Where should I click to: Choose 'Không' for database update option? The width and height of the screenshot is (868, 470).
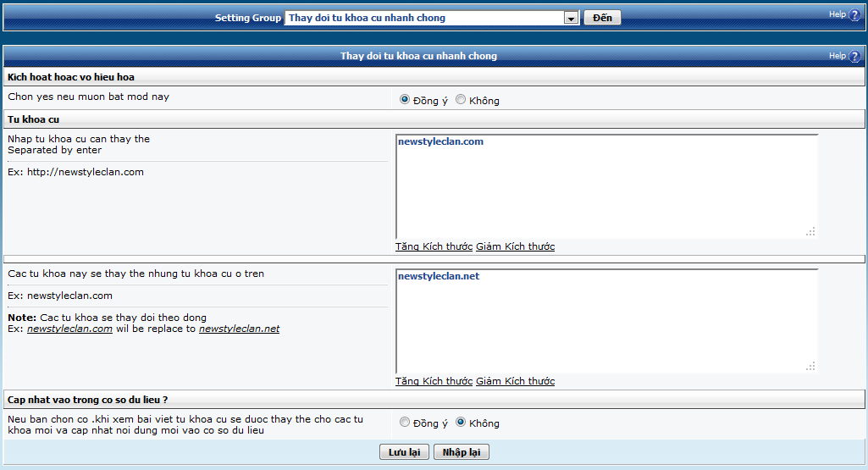point(461,423)
